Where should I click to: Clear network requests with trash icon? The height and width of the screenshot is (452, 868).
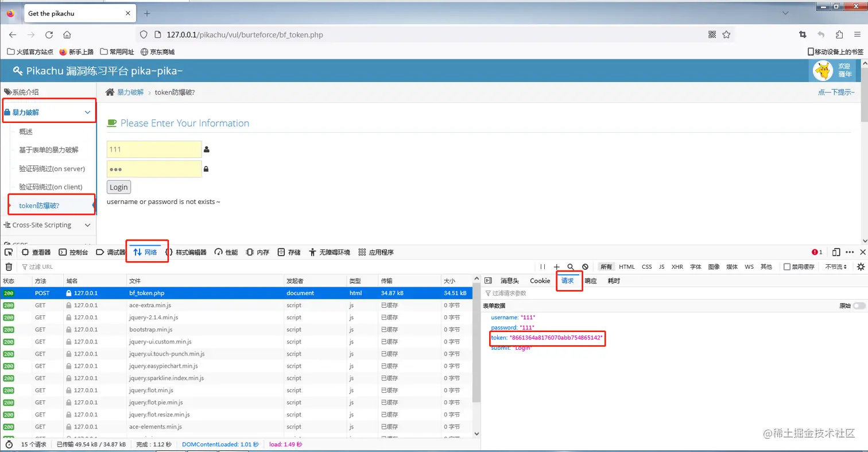click(x=9, y=266)
